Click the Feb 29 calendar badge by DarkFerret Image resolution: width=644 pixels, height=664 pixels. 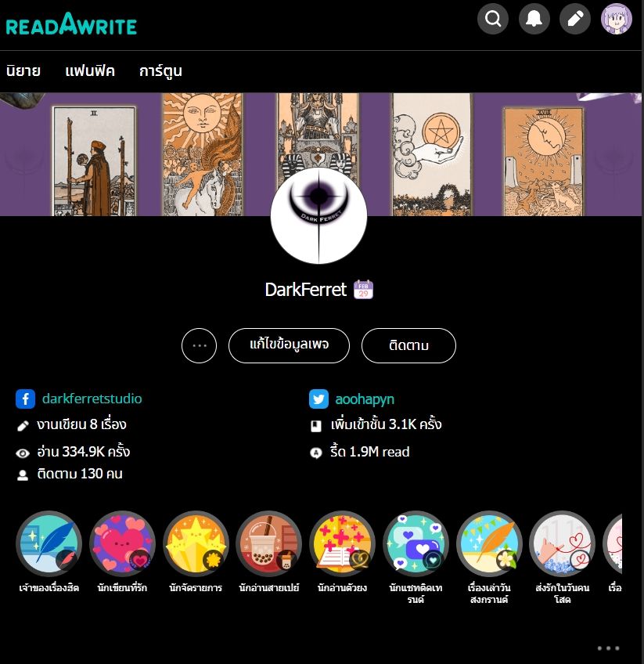tap(363, 289)
